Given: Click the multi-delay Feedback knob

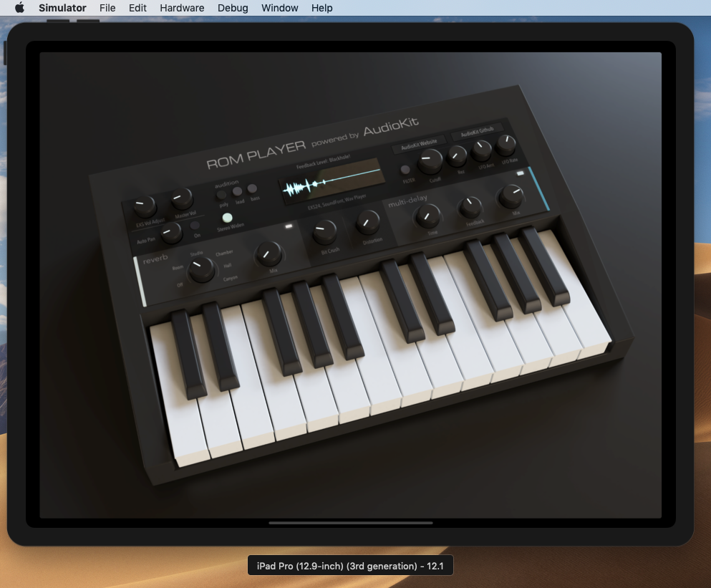Looking at the screenshot, I should coord(470,208).
